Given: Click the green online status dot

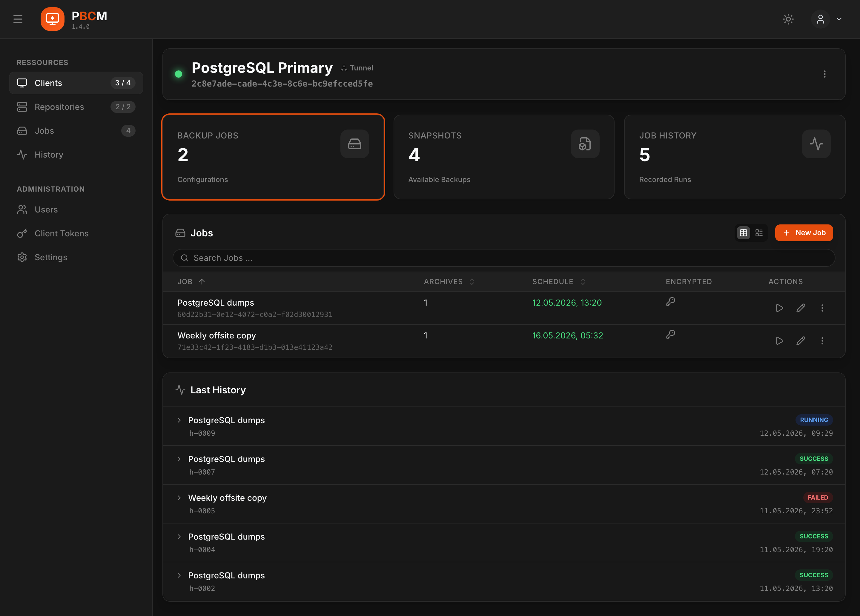Looking at the screenshot, I should [x=179, y=74].
